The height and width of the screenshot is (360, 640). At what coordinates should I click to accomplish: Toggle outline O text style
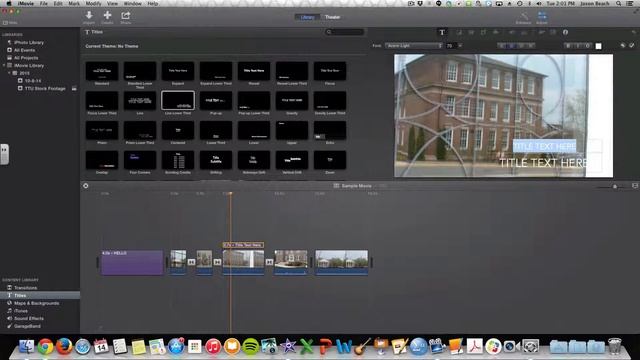coord(588,46)
